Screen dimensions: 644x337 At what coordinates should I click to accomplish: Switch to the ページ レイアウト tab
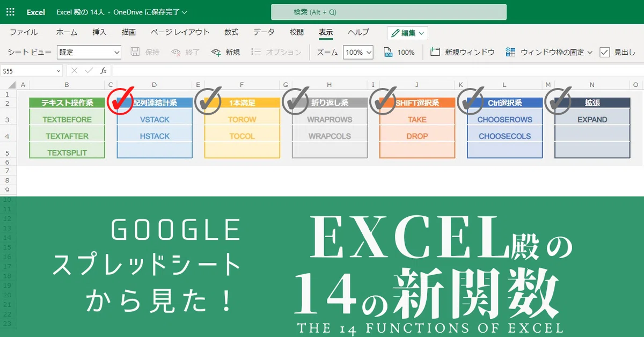click(180, 32)
